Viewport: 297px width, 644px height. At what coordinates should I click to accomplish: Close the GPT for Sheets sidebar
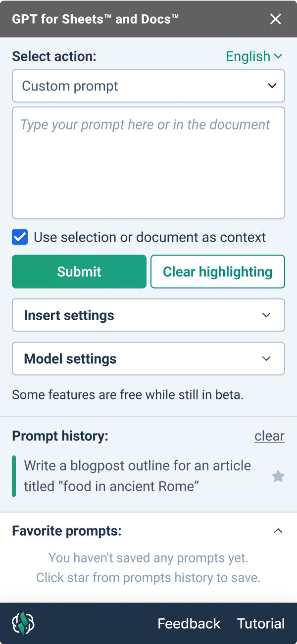(276, 19)
